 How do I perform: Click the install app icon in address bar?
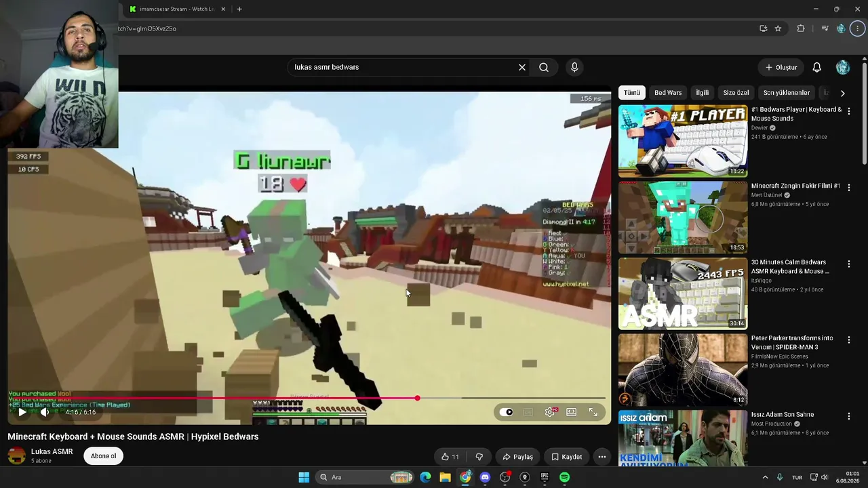coord(763,28)
